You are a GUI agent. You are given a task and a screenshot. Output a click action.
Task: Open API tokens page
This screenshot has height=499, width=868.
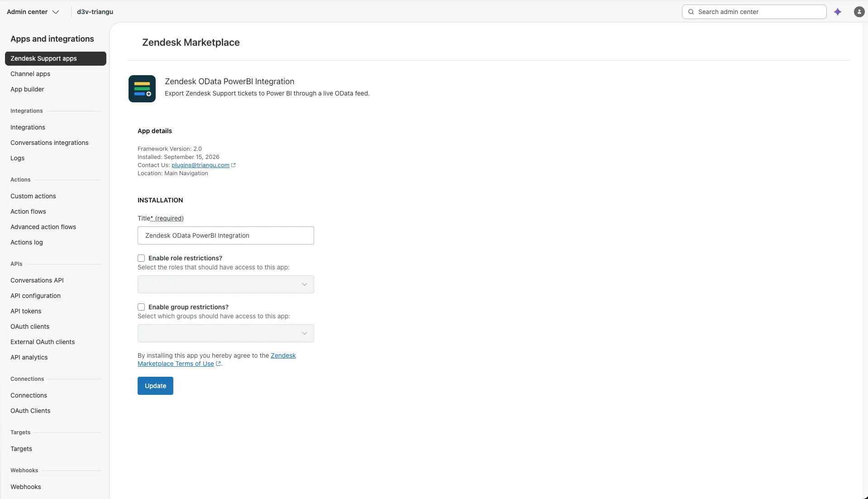(26, 311)
